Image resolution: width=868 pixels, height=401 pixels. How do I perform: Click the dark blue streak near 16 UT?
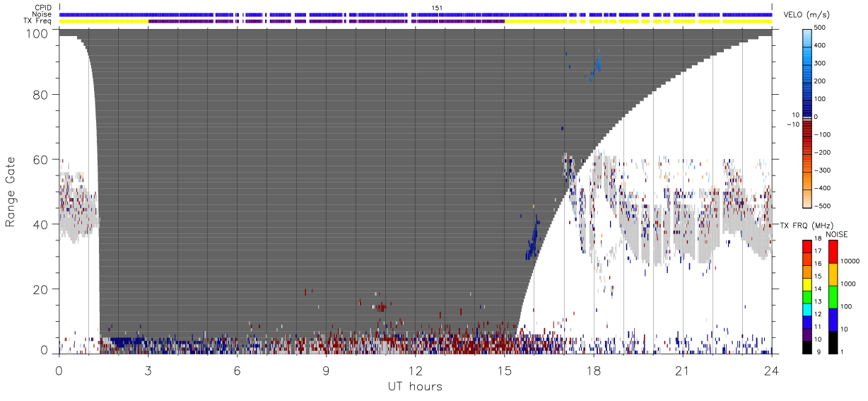pyautogui.click(x=533, y=238)
